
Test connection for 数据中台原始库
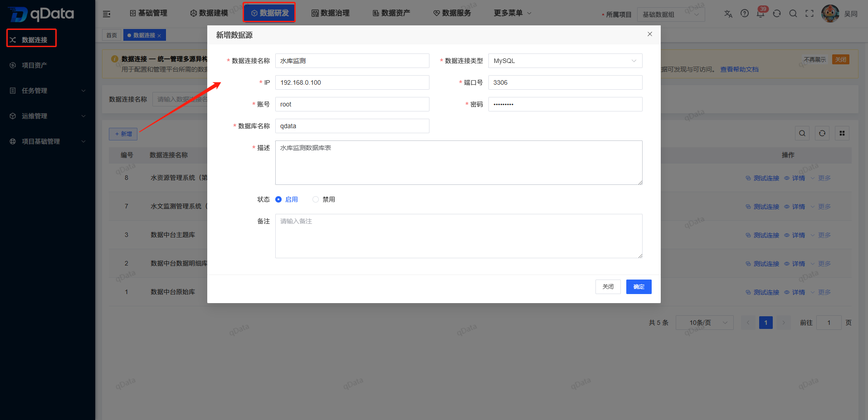tap(762, 292)
